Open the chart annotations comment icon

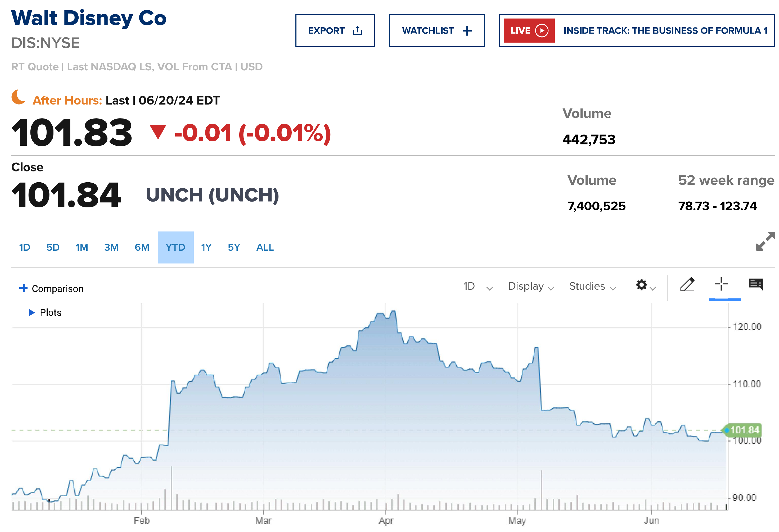coord(755,284)
